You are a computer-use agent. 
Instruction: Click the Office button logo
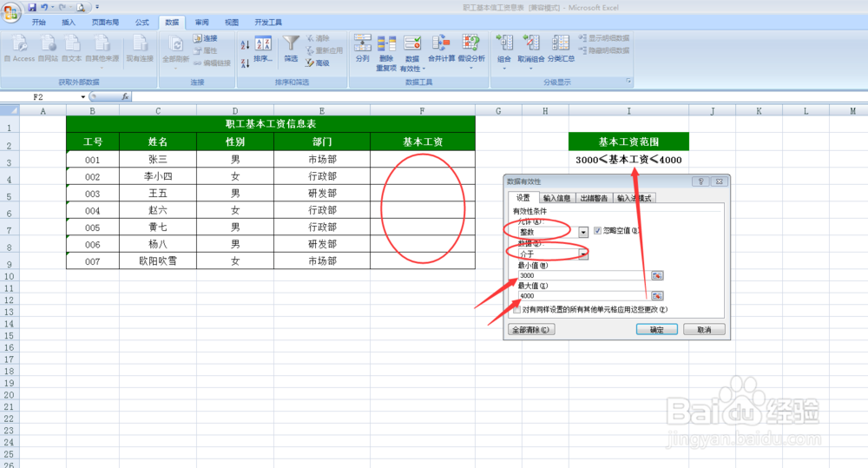pyautogui.click(x=10, y=11)
